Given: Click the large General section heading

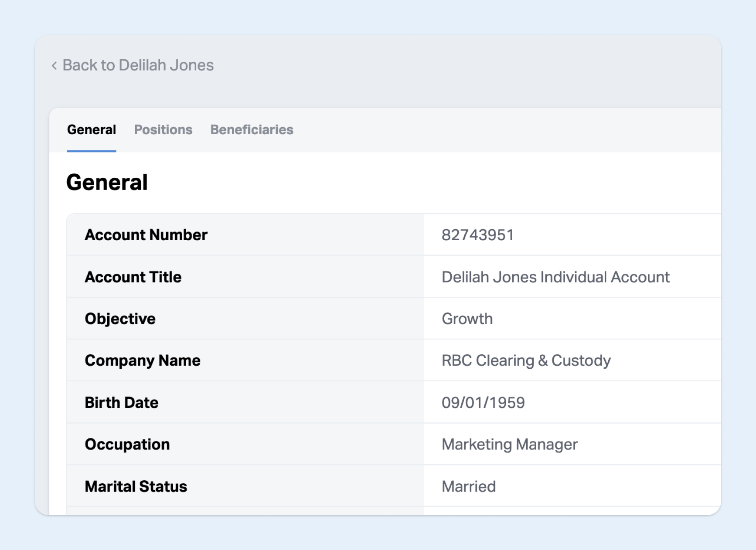Looking at the screenshot, I should click(107, 182).
